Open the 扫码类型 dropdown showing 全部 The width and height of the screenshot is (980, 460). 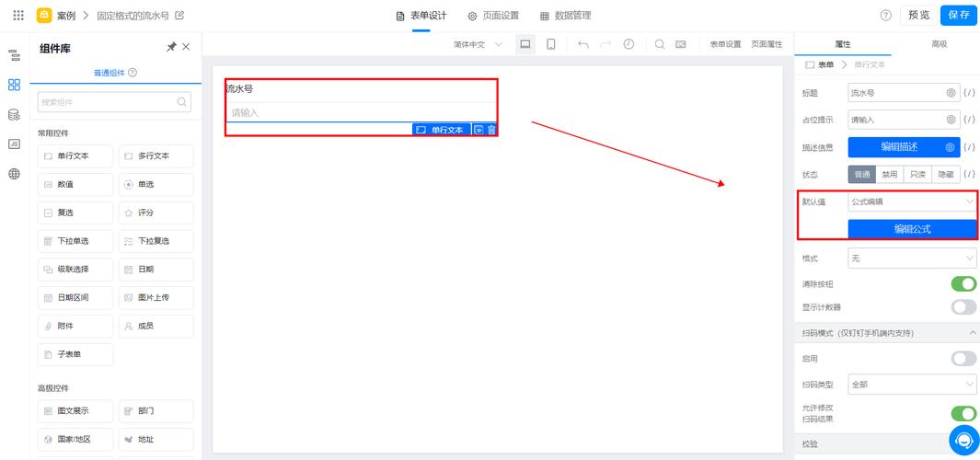click(x=912, y=385)
